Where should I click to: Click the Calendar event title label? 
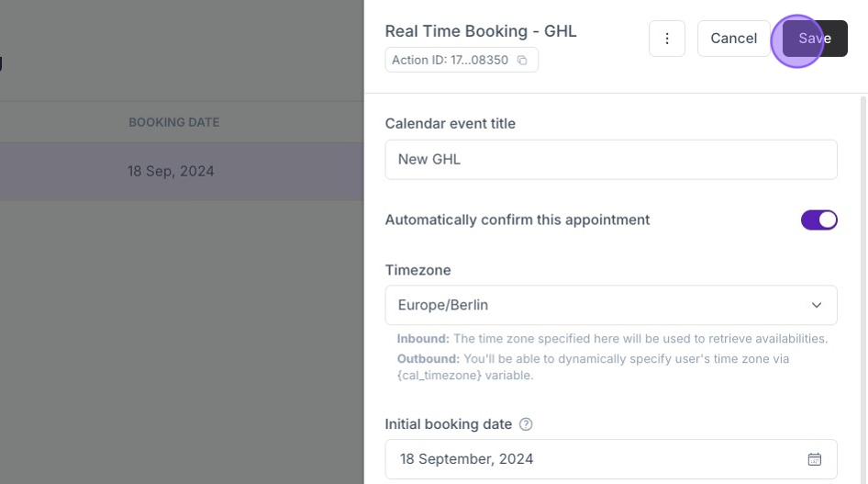click(450, 124)
